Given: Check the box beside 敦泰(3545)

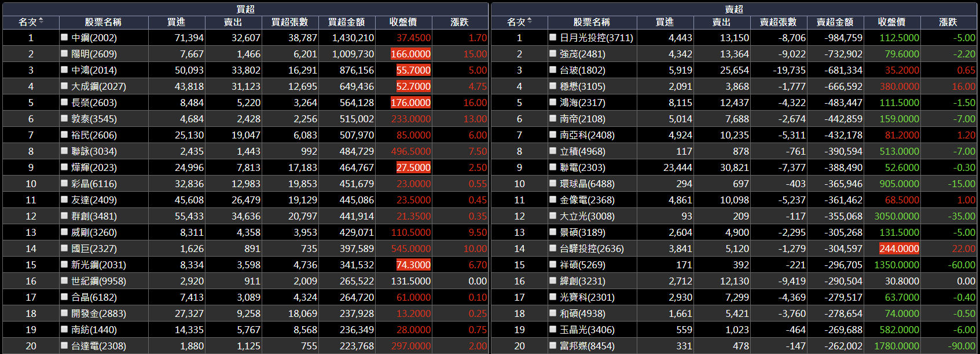Looking at the screenshot, I should pos(64,118).
